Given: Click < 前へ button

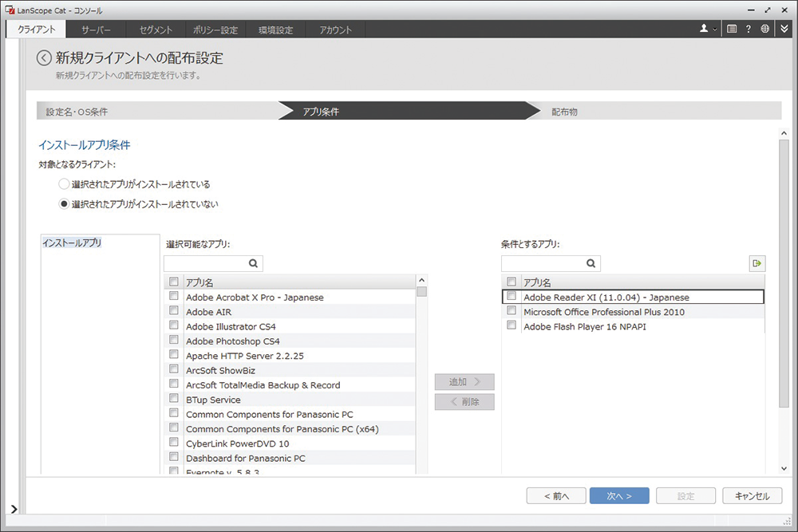Looking at the screenshot, I should [x=556, y=496].
